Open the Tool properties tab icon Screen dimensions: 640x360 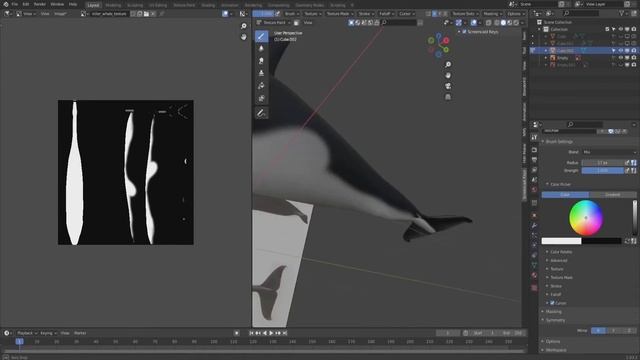pos(534,138)
